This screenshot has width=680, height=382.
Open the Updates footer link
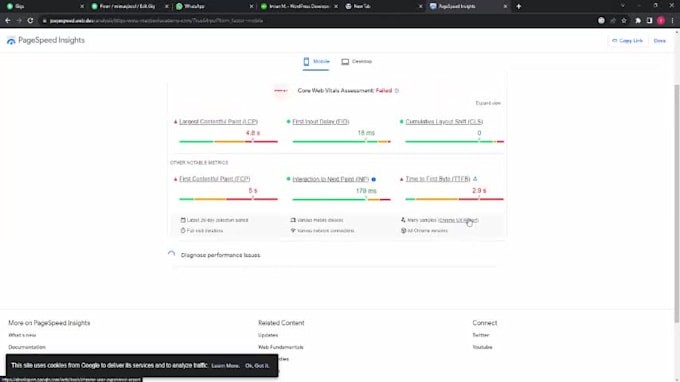point(268,335)
